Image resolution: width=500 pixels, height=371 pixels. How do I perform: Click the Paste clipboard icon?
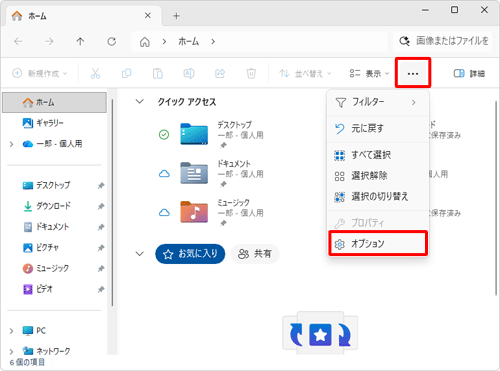pos(158,73)
